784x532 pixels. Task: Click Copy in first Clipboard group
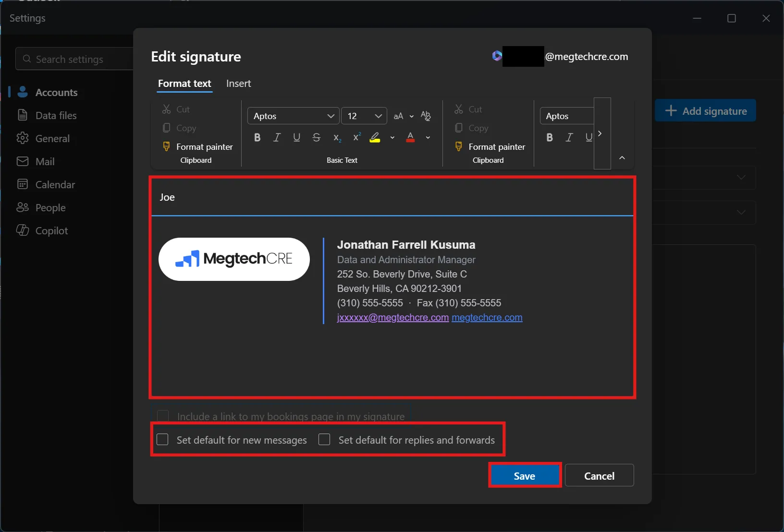[x=179, y=128]
